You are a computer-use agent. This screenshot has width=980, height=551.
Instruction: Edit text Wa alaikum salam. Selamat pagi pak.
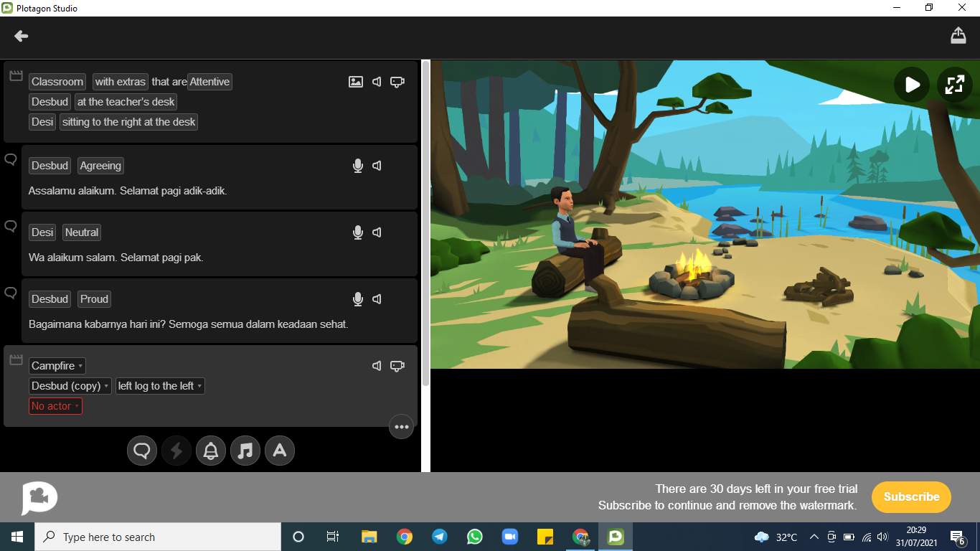click(x=116, y=258)
